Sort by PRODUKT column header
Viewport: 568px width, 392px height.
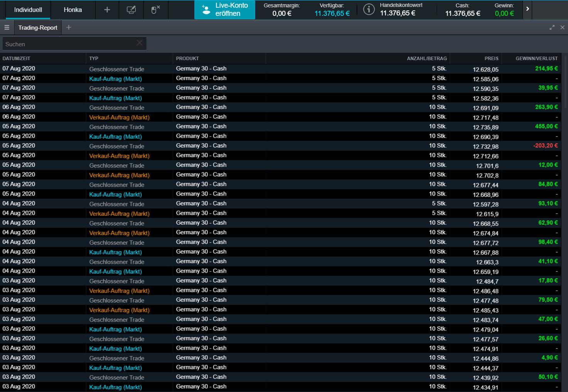tap(187, 59)
